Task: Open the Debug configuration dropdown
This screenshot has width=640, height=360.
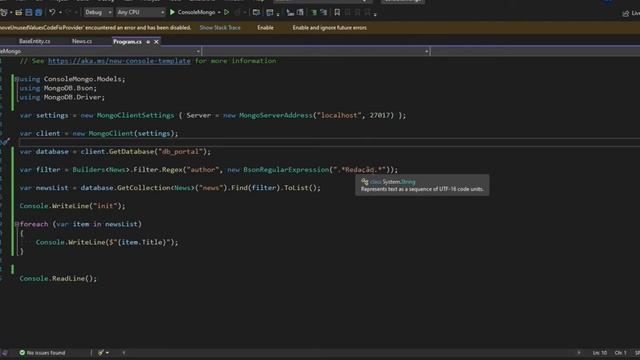Action: click(x=98, y=12)
